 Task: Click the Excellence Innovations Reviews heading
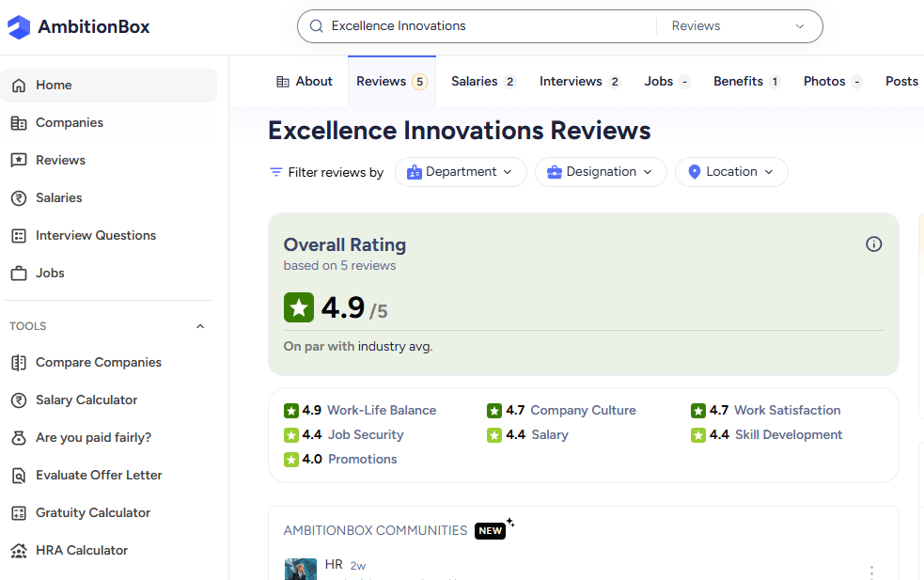(x=459, y=131)
